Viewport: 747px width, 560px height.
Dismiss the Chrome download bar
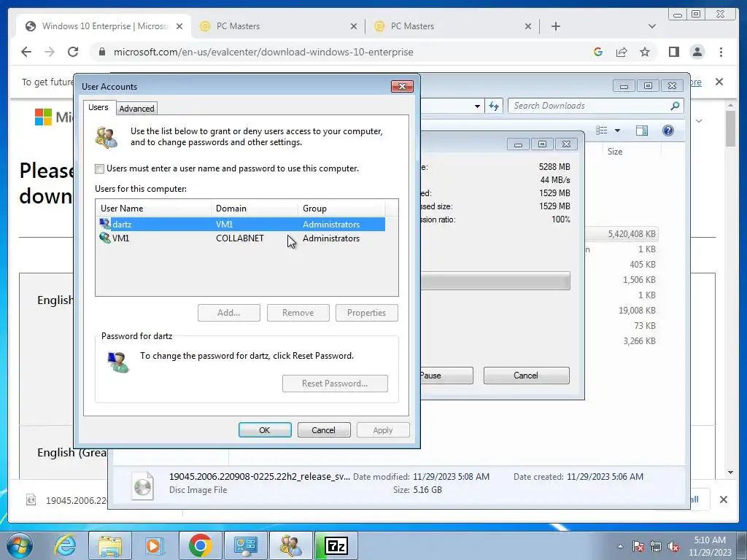[723, 499]
